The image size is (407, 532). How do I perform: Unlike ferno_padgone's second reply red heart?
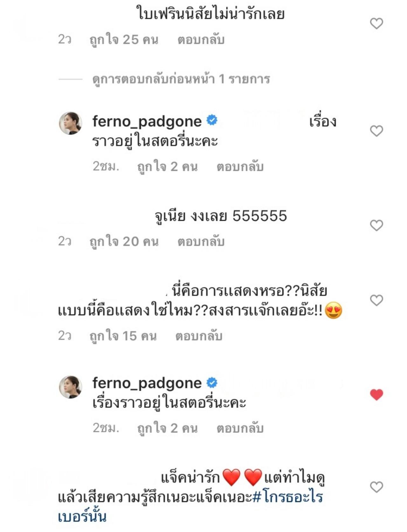point(376,395)
